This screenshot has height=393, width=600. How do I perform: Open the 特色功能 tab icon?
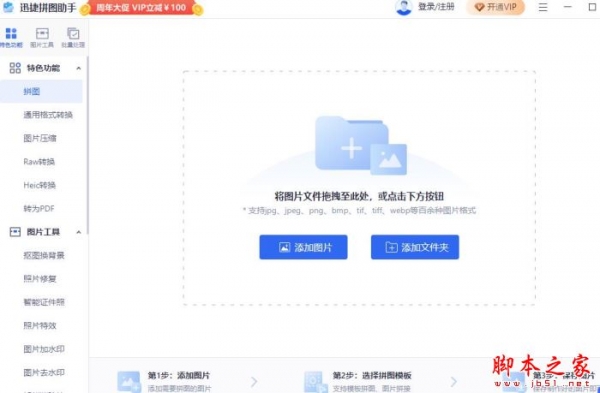tap(11, 34)
